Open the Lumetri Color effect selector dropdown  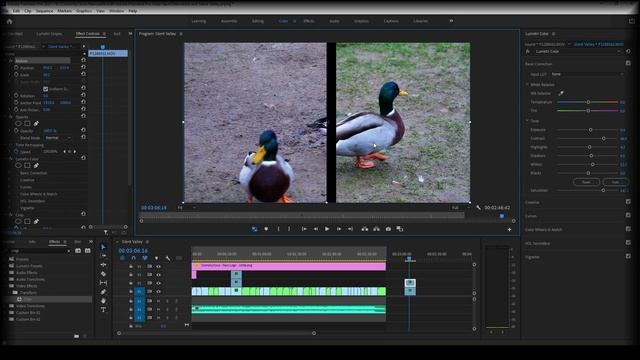click(x=578, y=51)
